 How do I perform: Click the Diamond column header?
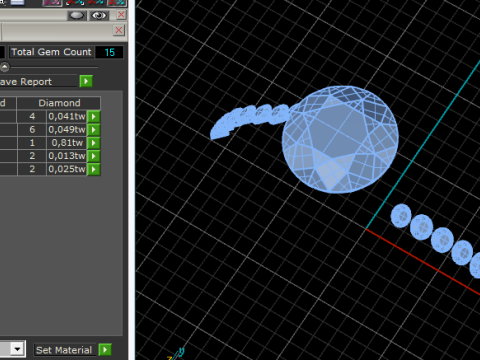(x=59, y=103)
